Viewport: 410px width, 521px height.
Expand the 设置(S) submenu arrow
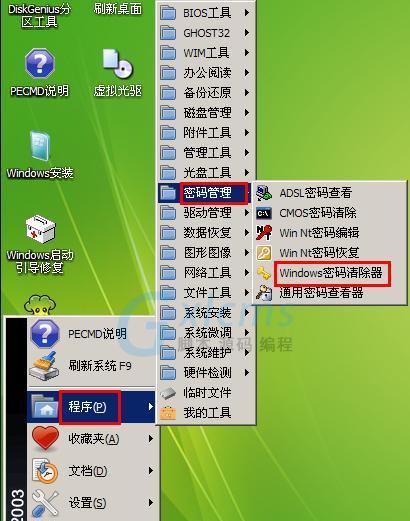[x=151, y=502]
